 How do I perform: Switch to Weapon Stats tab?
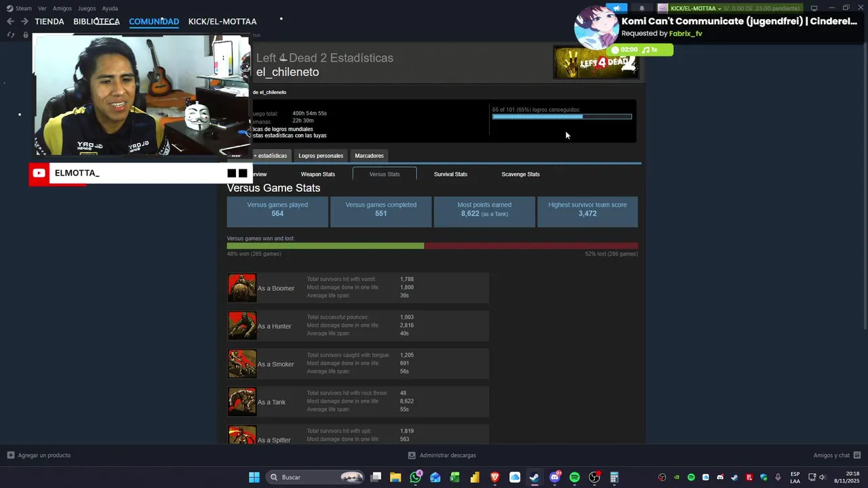coord(318,174)
